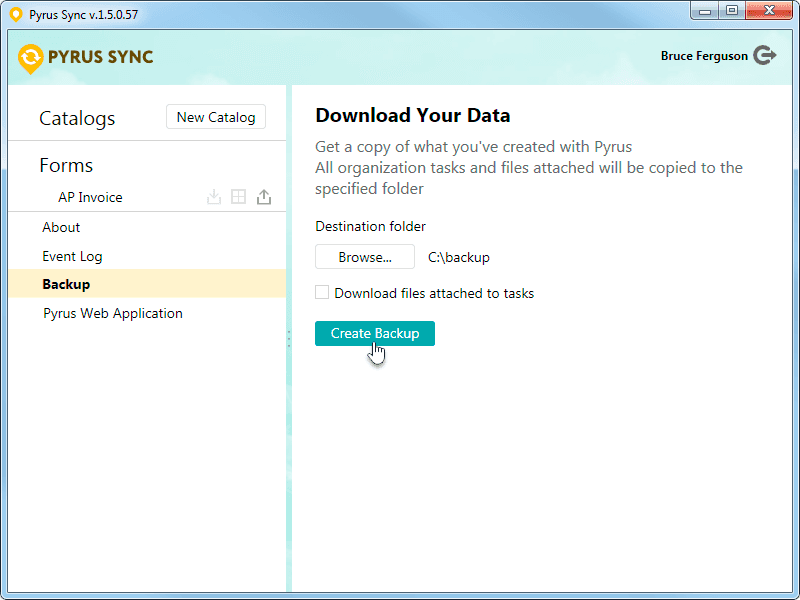Screen dimensions: 800x600
Task: Close the Pyrus Sync window
Action: pos(769,10)
